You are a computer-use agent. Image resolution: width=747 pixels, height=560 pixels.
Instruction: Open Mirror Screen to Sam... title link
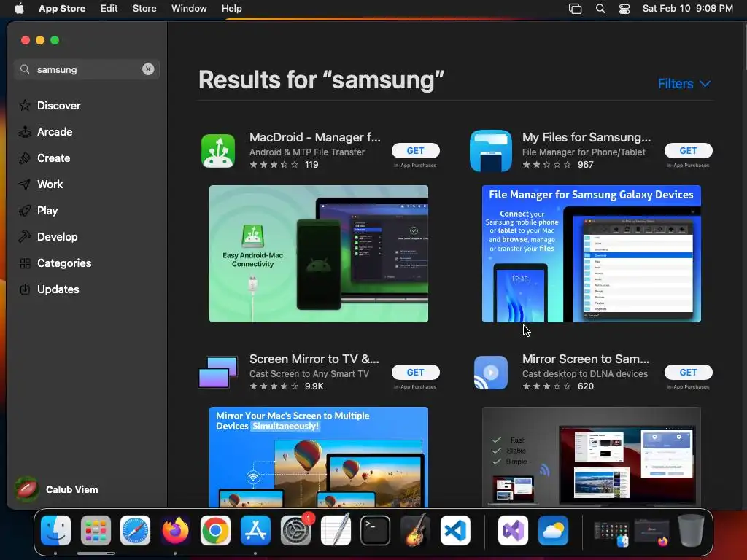(x=586, y=359)
